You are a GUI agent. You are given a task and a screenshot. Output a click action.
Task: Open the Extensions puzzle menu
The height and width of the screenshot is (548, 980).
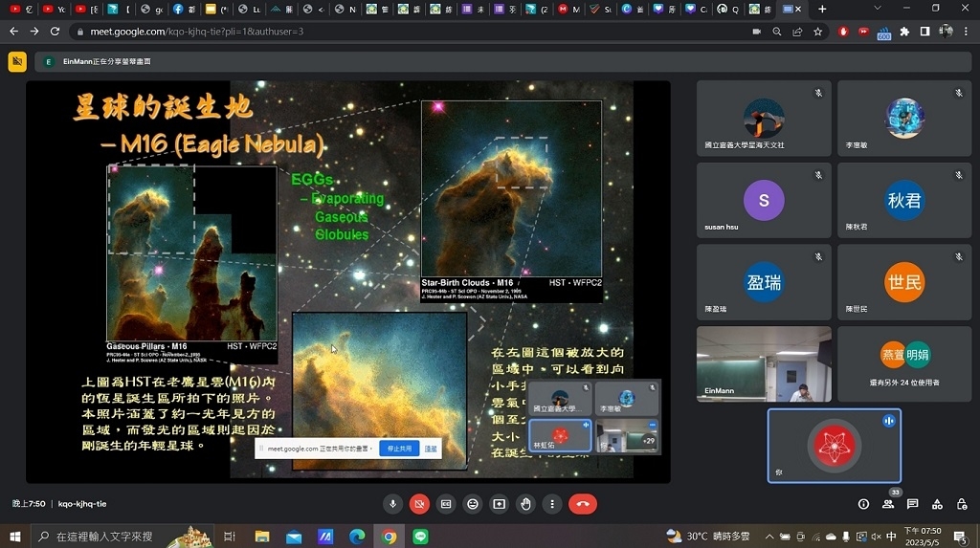(904, 32)
